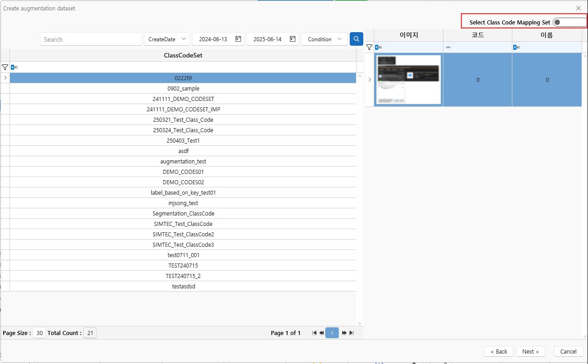Screen dimensions: 588x364
Task: Click the Next button
Action: (530, 351)
